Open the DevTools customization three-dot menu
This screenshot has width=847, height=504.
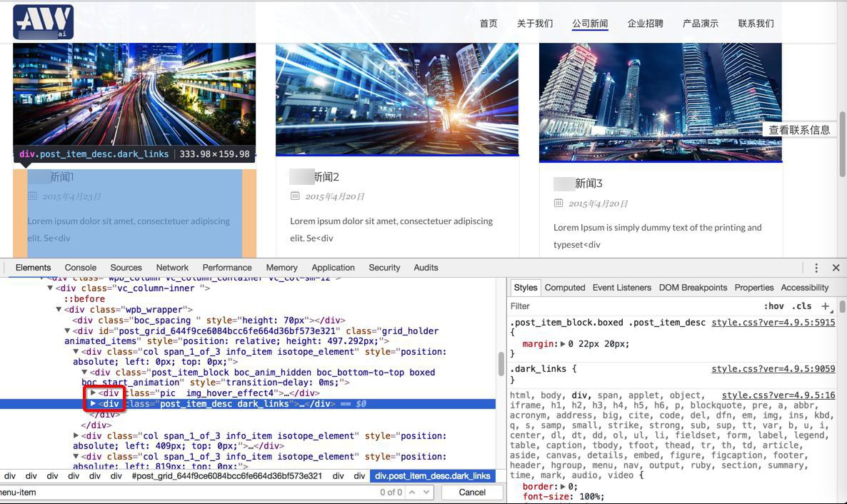pyautogui.click(x=816, y=268)
